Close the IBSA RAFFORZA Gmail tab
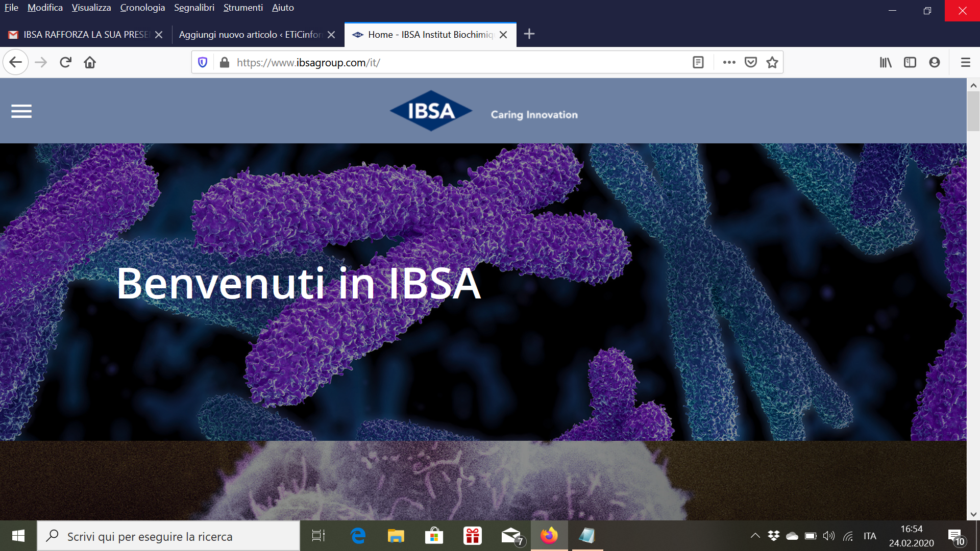The height and width of the screenshot is (551, 980). pos(159,35)
